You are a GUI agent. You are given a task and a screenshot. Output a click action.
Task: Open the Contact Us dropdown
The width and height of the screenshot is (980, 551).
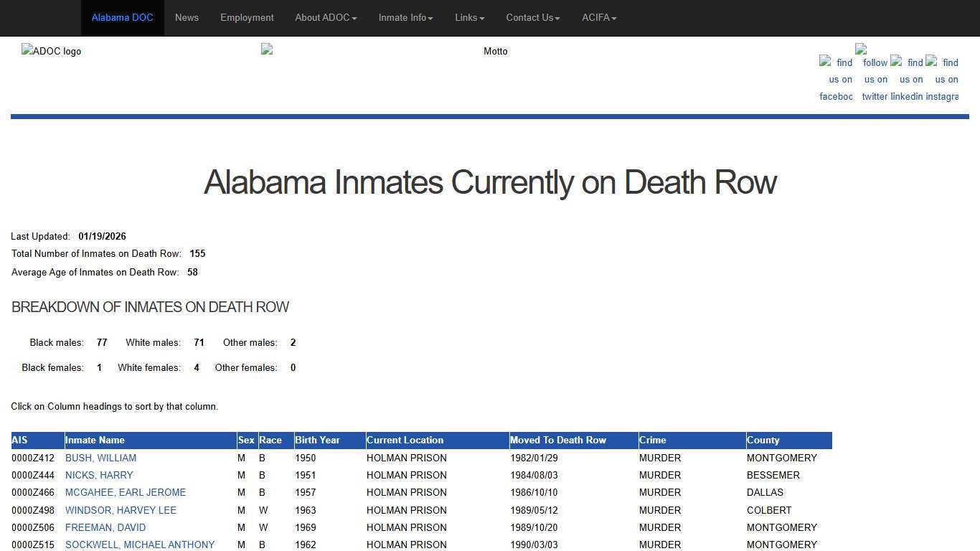click(x=532, y=18)
